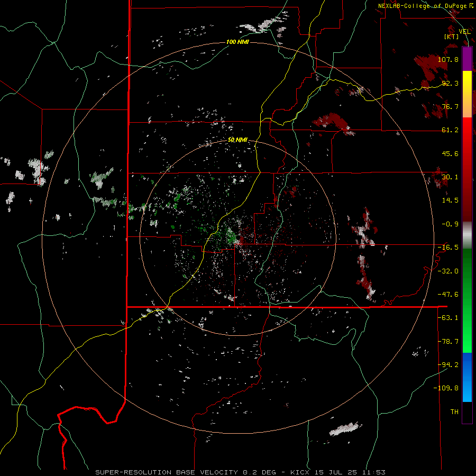476x476 pixels.
Task: Click the SUPER-RESOLUTION BASE VELOCITY caption text
Action: 167,472
